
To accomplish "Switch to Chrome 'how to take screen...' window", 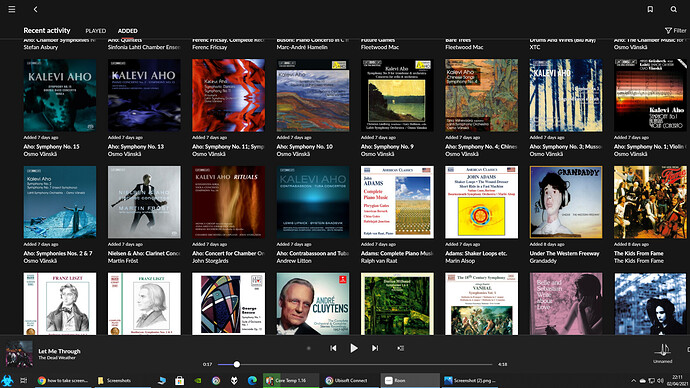I will pyautogui.click(x=63, y=381).
